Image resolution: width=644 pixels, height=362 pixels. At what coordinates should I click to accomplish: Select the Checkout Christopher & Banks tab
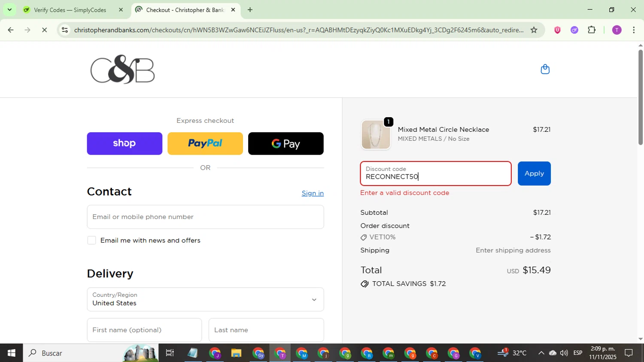click(x=185, y=10)
